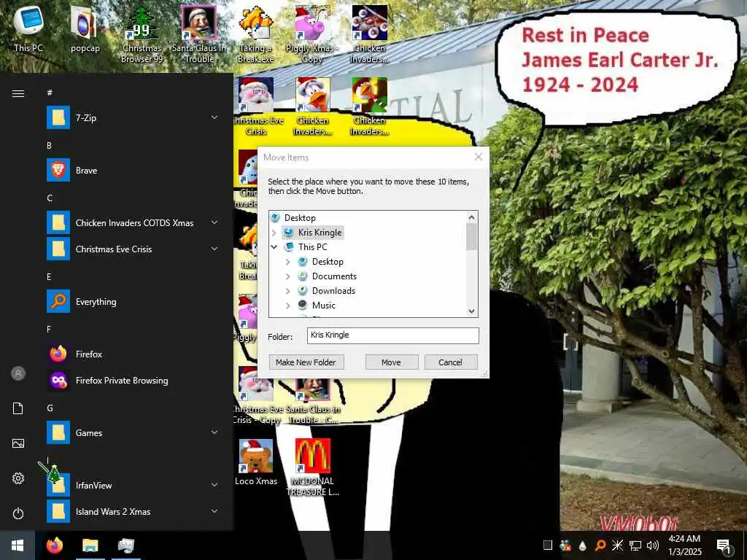Open the Action Center notifications icon
Image resolution: width=747 pixels, height=560 pixels.
pyautogui.click(x=724, y=545)
